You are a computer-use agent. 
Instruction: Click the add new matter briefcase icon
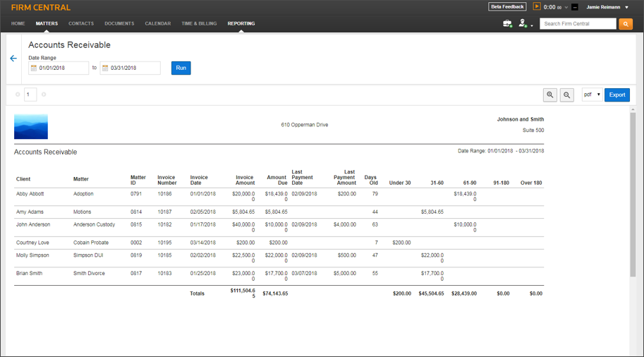[507, 24]
